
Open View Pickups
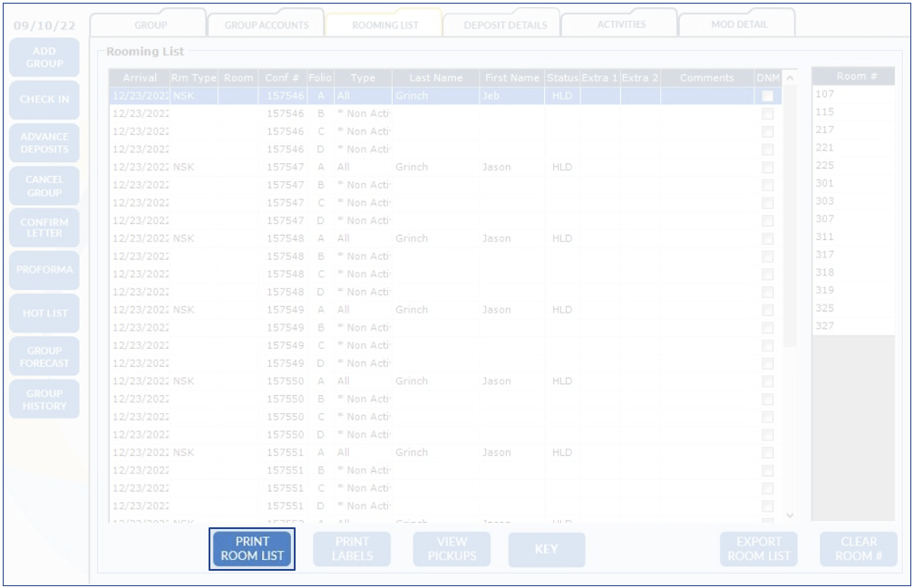[452, 549]
